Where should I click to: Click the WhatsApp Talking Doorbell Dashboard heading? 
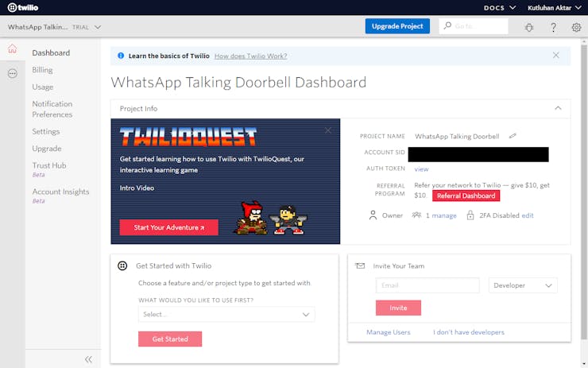[x=238, y=82]
